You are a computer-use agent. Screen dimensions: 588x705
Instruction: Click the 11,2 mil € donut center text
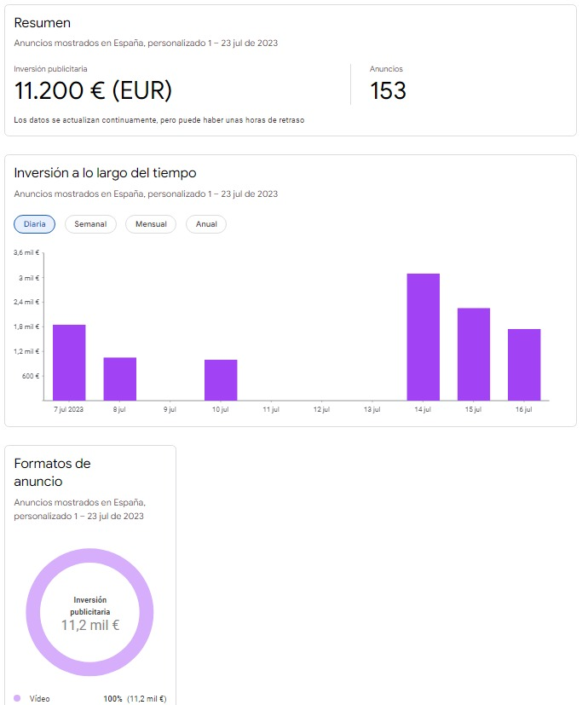90,625
